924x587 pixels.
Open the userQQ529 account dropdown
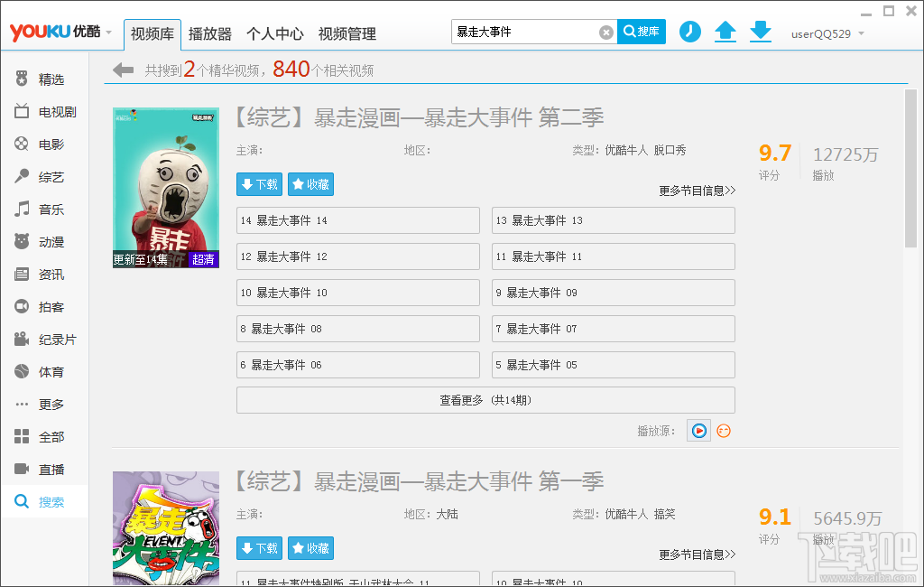tap(861, 33)
